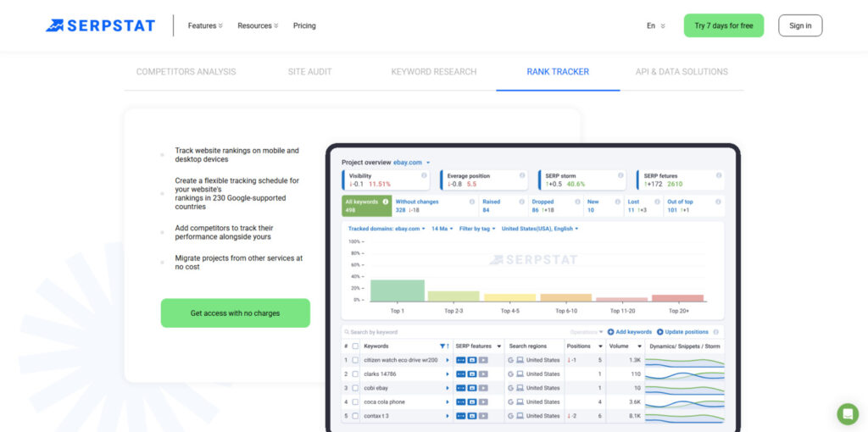Click the video SERP icon for cobi ebay

(483, 388)
